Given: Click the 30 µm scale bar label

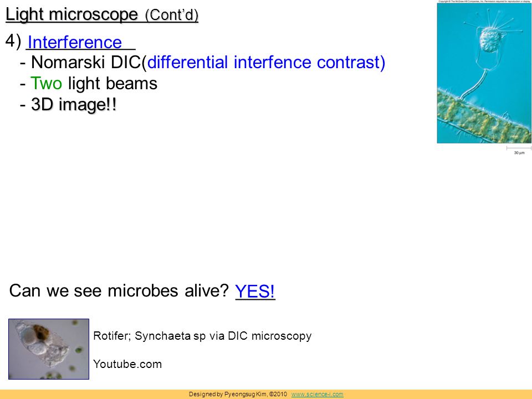Looking at the screenshot, I should (519, 153).
